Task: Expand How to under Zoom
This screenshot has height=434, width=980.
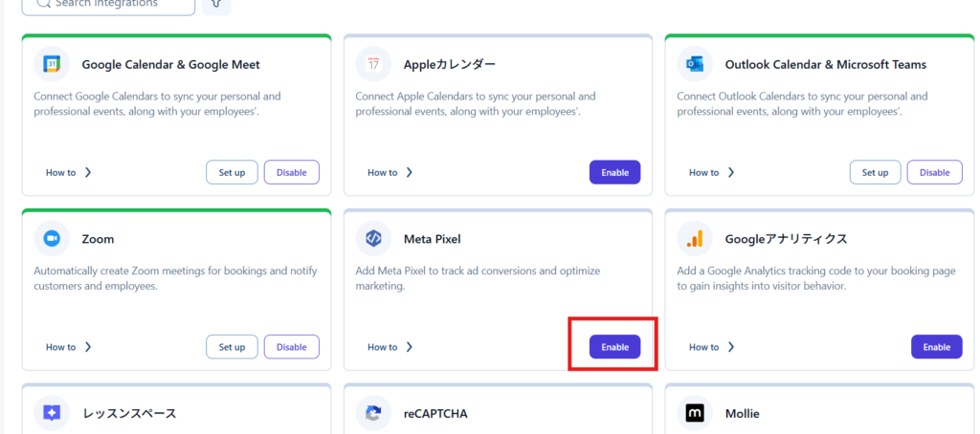Action: pos(69,347)
